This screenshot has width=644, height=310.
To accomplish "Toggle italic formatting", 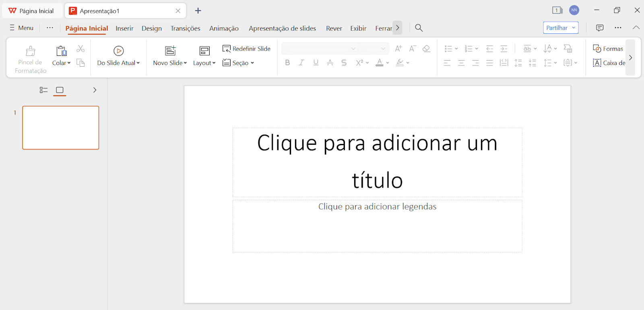I will pos(301,63).
